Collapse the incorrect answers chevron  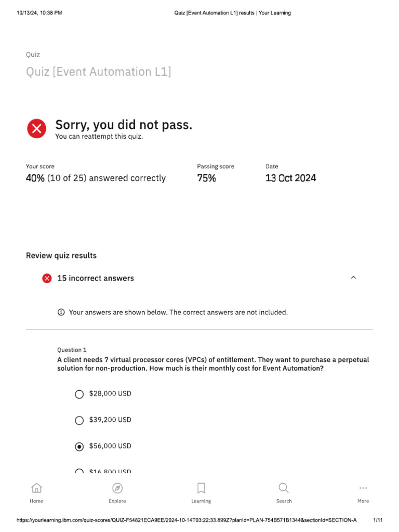(353, 277)
